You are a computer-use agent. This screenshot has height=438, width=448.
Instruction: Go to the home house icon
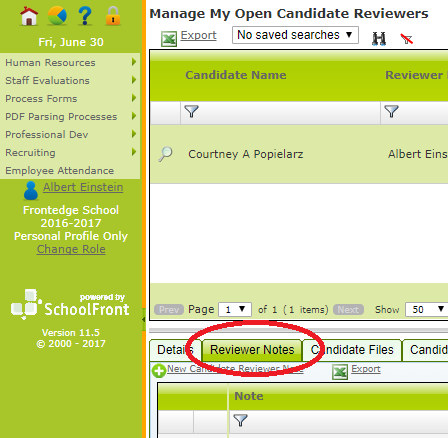click(x=29, y=16)
